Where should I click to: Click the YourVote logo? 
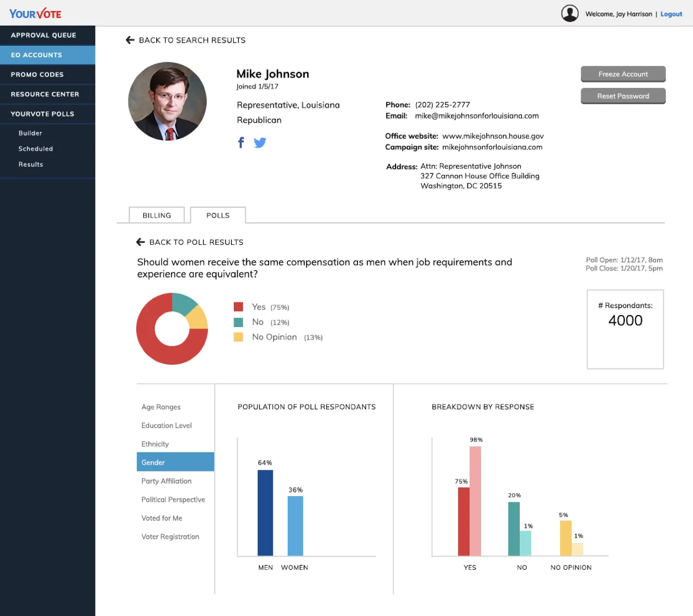click(35, 14)
